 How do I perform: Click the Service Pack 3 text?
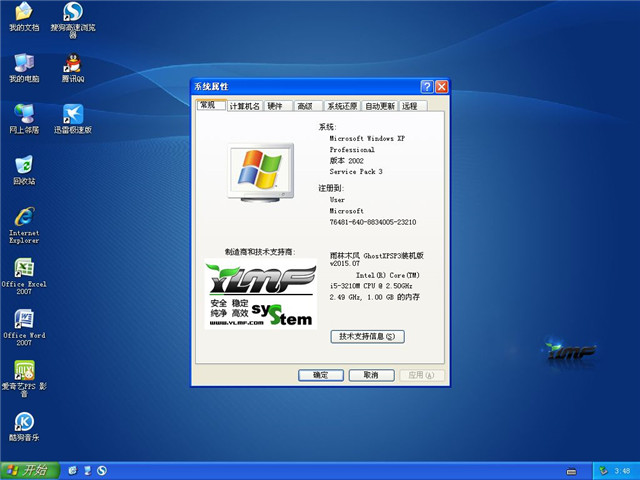tap(356, 171)
